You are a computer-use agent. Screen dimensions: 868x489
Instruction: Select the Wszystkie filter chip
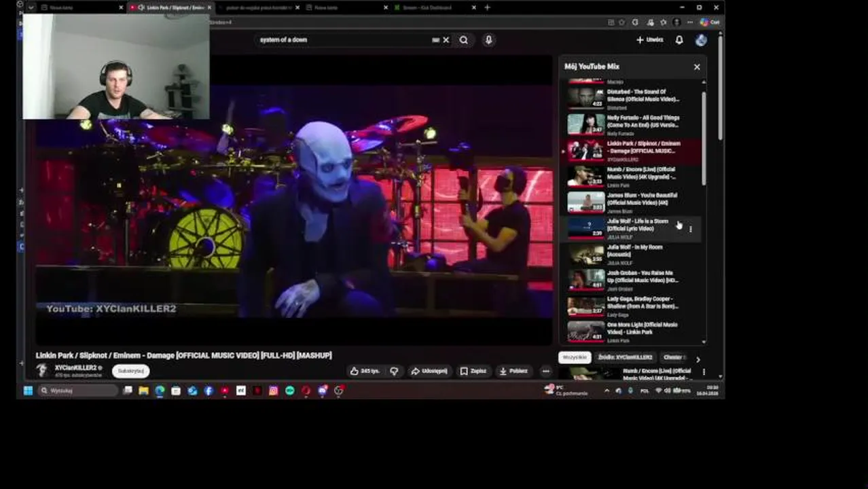[575, 357]
